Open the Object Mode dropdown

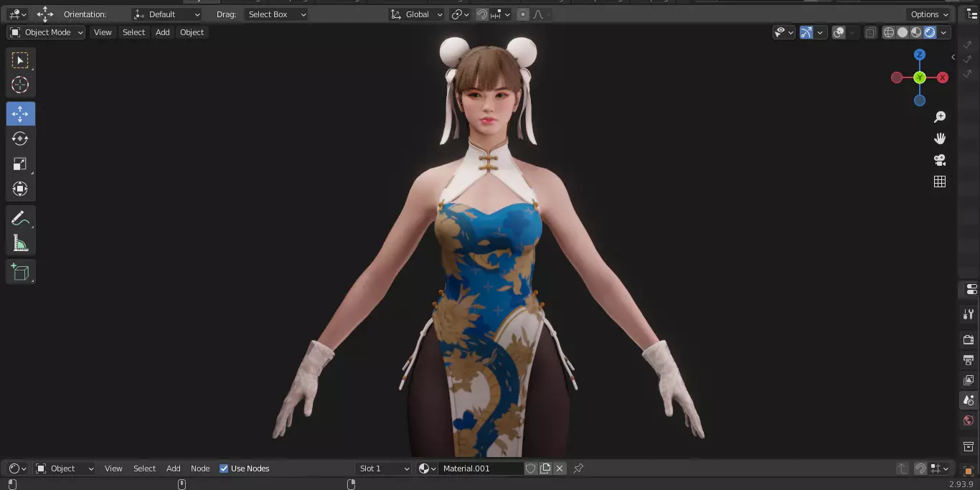[46, 32]
